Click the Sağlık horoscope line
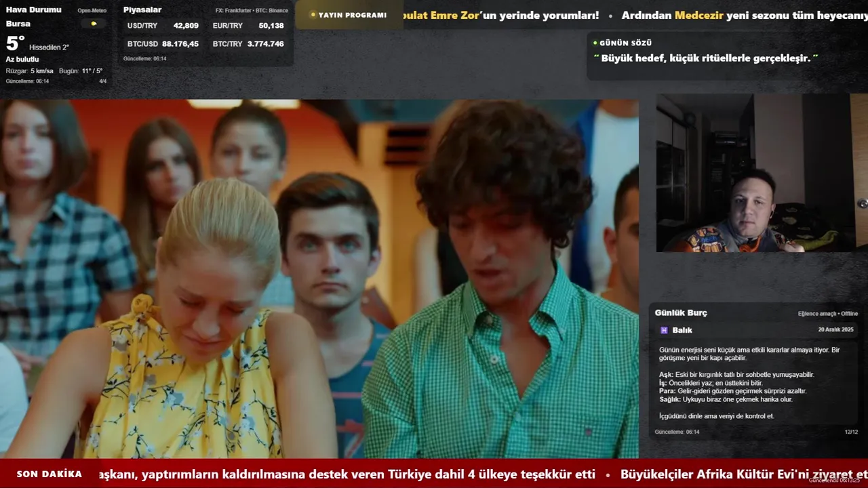Image resolution: width=868 pixels, height=488 pixels. click(726, 399)
